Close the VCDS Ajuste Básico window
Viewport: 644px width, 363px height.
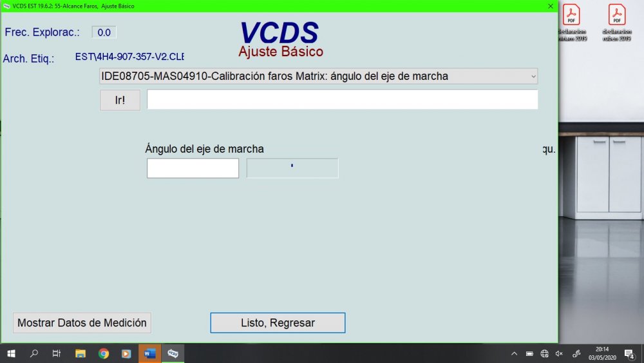click(x=550, y=6)
